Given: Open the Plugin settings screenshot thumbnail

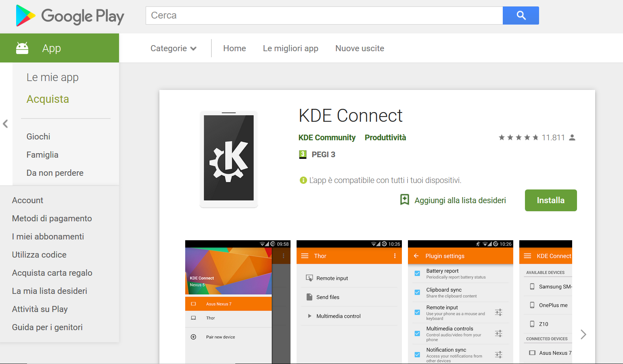Looking at the screenshot, I should pyautogui.click(x=460, y=302).
